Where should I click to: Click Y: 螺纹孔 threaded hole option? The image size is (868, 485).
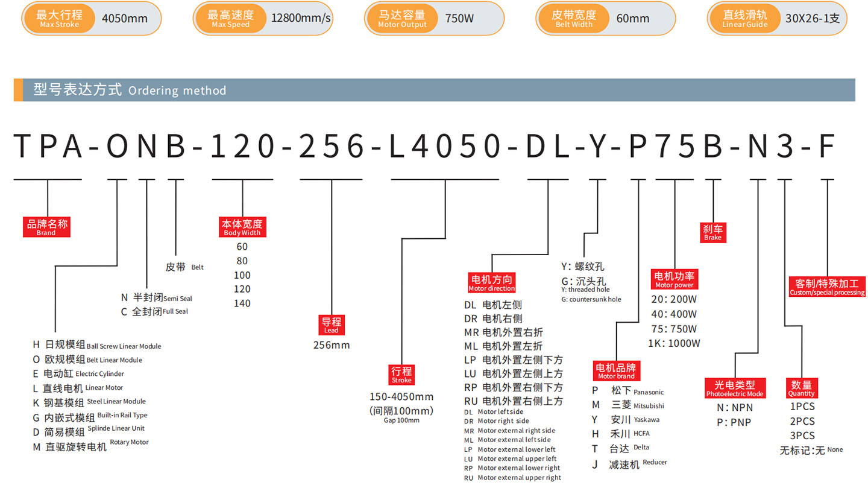tap(583, 266)
